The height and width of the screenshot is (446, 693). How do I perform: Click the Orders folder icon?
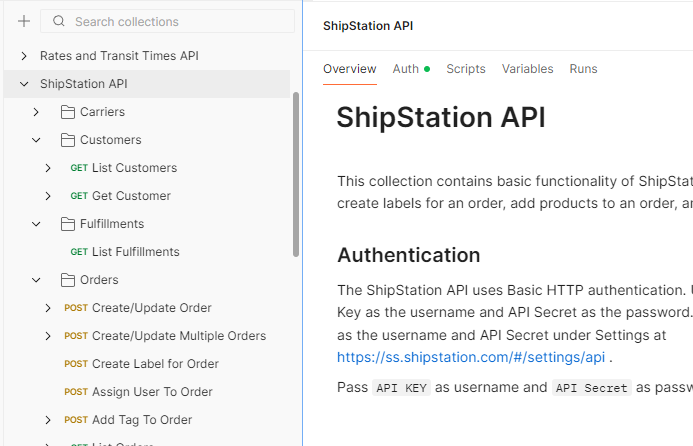click(68, 280)
